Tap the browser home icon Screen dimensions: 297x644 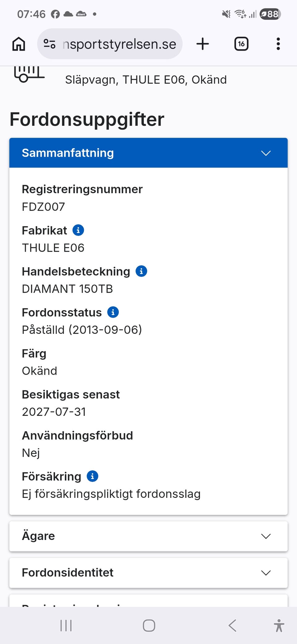19,44
